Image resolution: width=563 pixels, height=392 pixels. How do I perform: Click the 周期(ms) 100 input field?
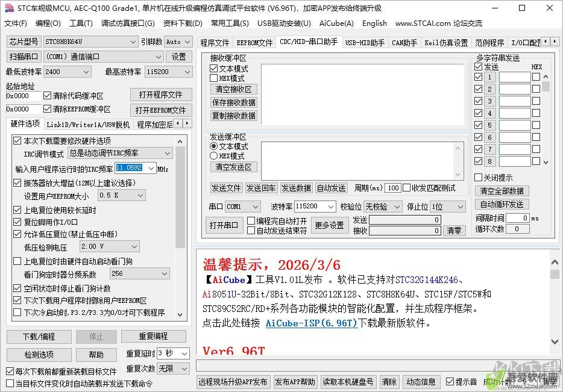(393, 188)
